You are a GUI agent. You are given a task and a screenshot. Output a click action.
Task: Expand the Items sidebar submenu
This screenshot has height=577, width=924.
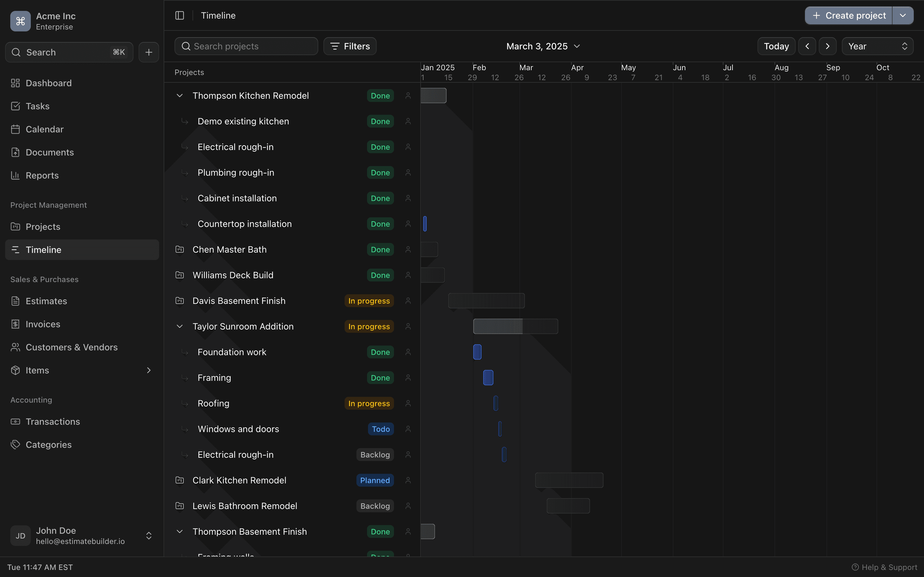pos(149,370)
